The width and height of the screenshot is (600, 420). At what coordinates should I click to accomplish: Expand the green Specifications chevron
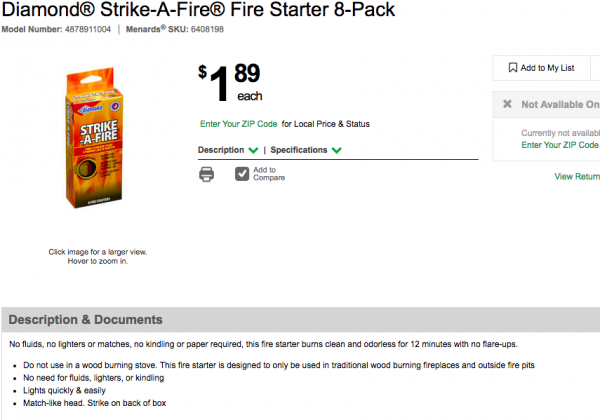337,150
